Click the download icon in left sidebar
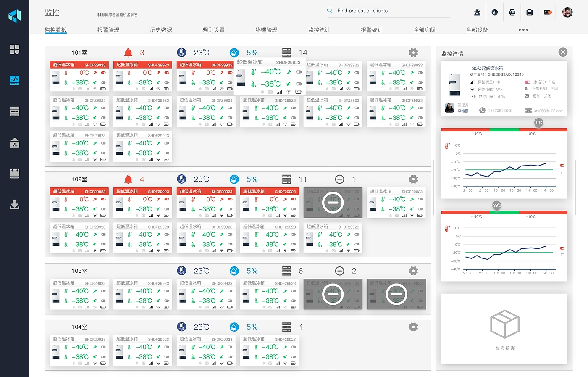 pos(15,205)
